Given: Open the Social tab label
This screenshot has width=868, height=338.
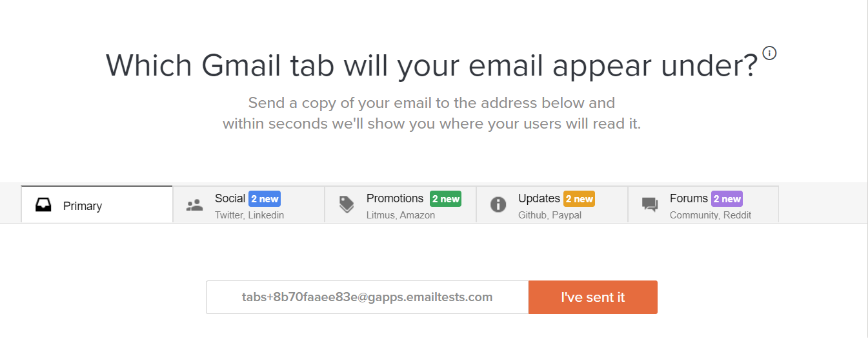Looking at the screenshot, I should point(230,198).
